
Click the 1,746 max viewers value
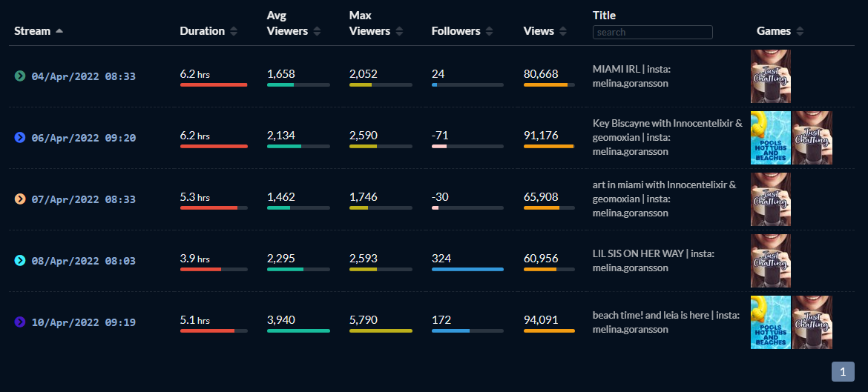pyautogui.click(x=364, y=197)
